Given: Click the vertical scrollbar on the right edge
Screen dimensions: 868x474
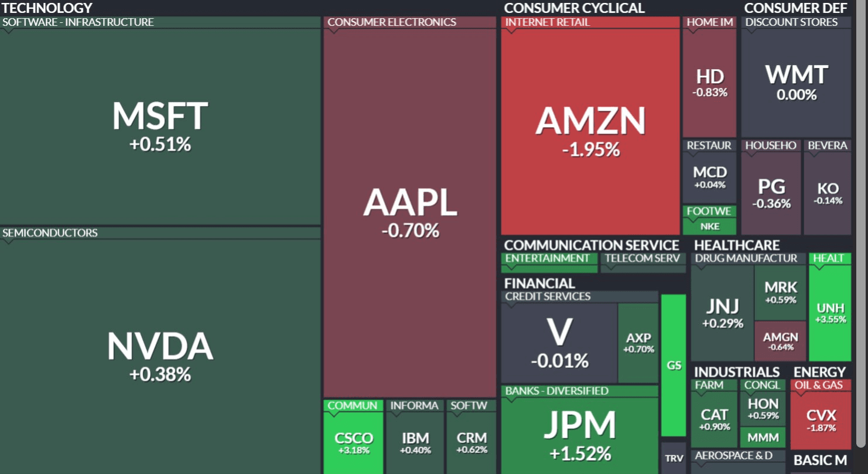Looking at the screenshot, I should [862, 223].
